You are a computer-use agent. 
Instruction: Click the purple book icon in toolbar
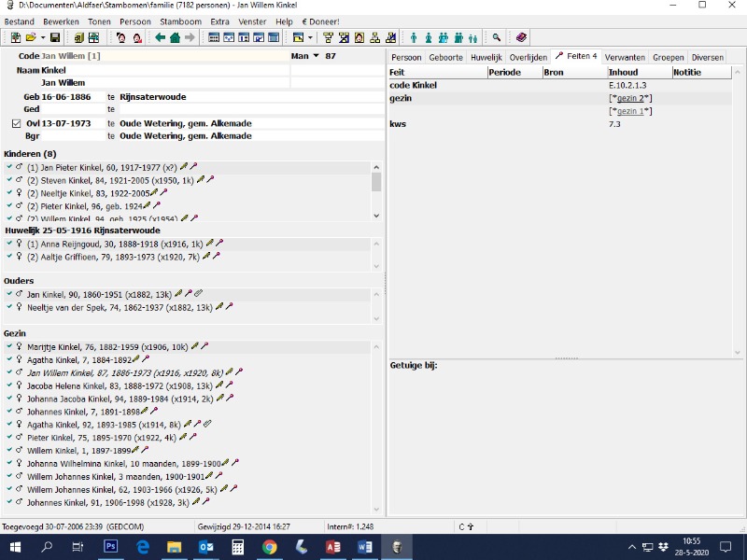click(521, 38)
